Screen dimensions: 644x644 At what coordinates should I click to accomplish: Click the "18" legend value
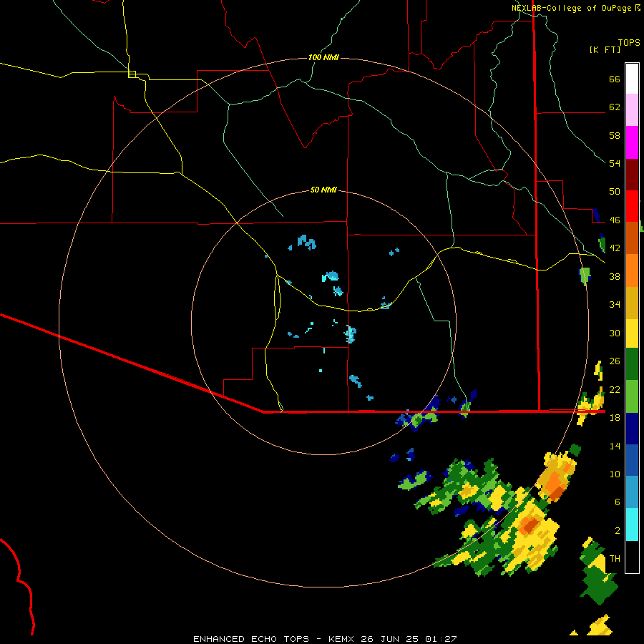(615, 418)
